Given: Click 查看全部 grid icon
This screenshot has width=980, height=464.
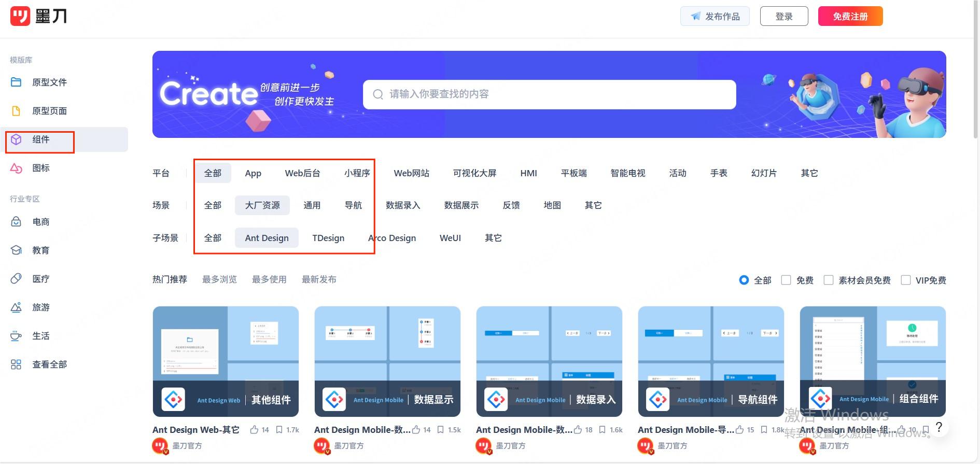Looking at the screenshot, I should point(16,364).
